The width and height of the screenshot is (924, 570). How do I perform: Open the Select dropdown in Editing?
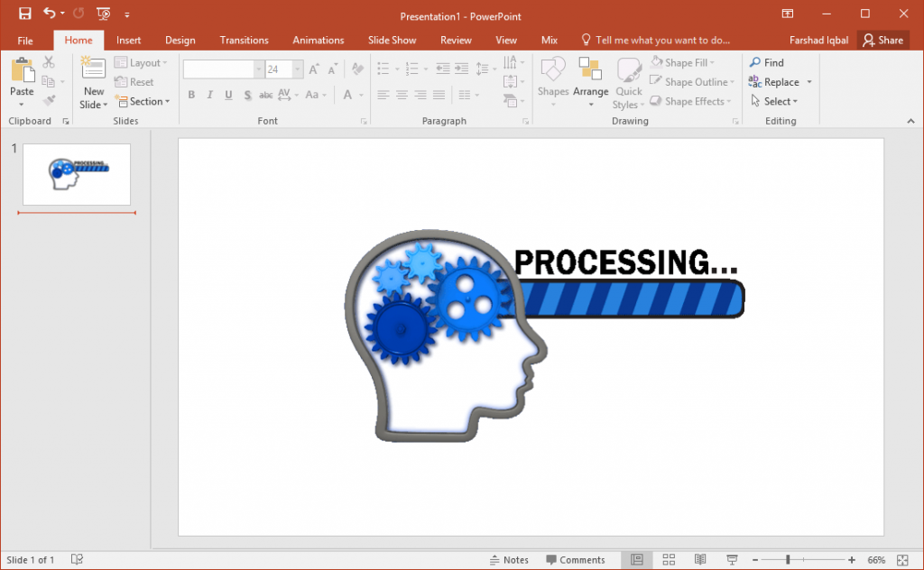776,101
